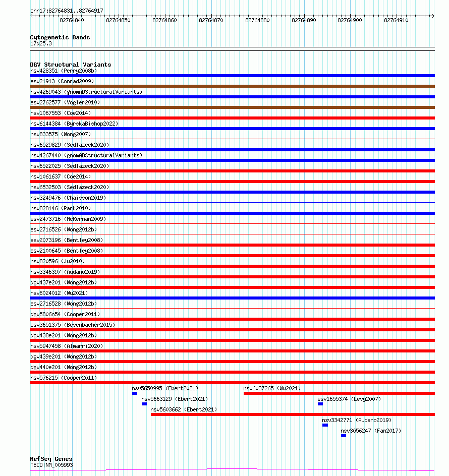Click the Cytogenetic Bands track heading
Screen dimensions: 449x476
60,37
